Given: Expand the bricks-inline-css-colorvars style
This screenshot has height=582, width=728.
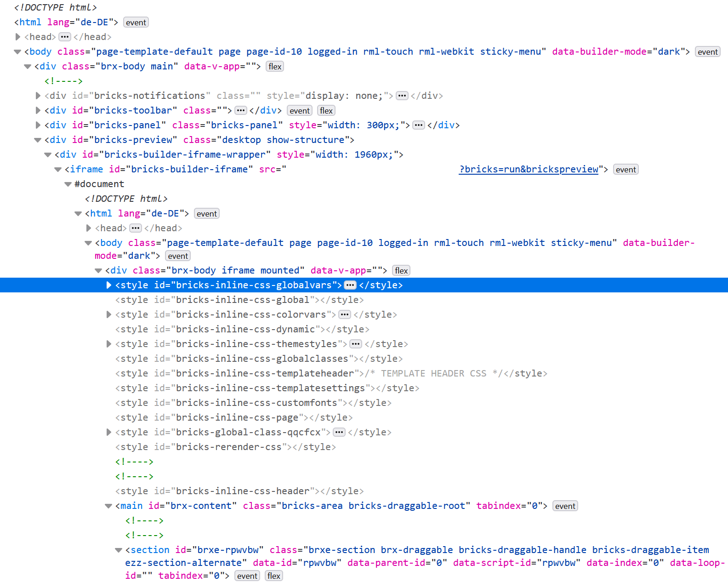Looking at the screenshot, I should click(109, 314).
